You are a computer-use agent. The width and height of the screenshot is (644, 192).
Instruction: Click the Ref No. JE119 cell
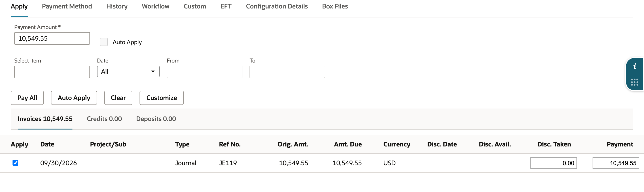[x=228, y=163]
